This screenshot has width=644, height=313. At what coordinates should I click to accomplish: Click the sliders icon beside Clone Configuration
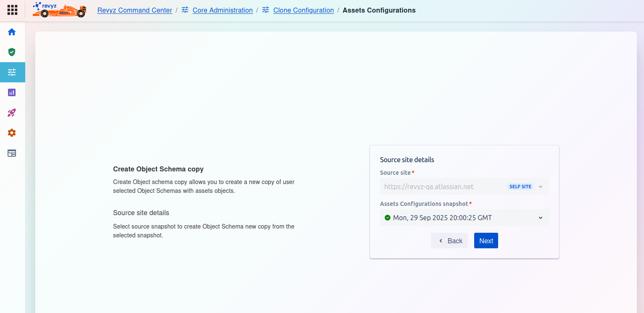tap(266, 10)
